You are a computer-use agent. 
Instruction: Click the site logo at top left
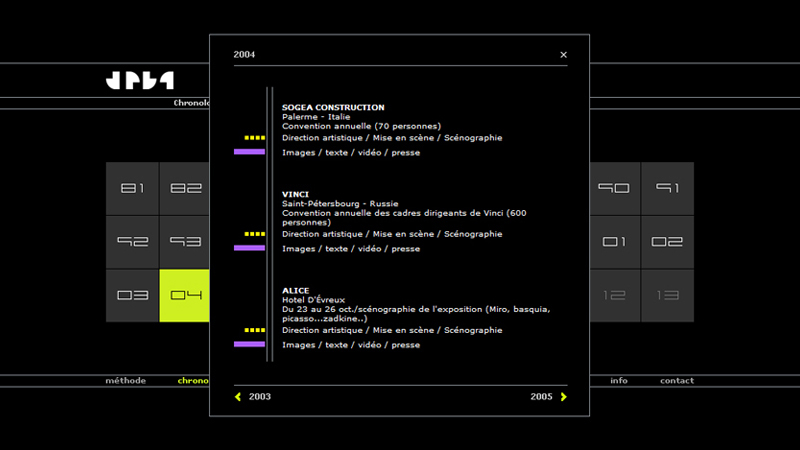tap(140, 81)
